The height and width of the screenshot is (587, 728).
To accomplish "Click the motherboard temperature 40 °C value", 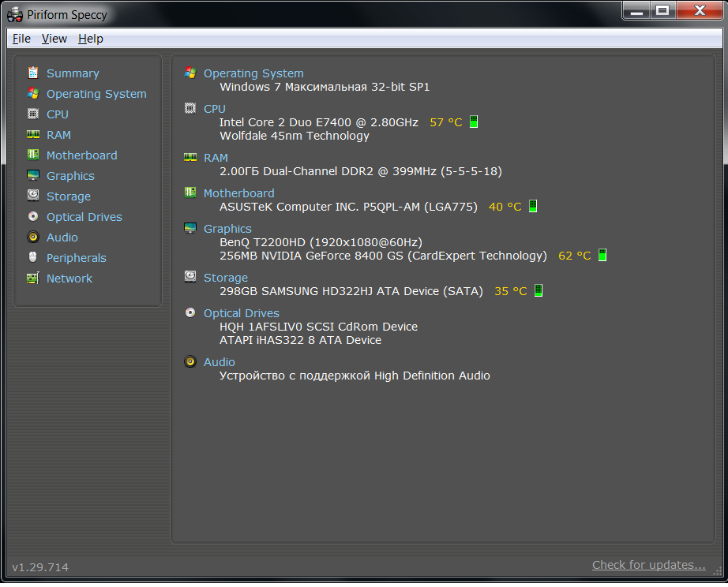I will (505, 207).
